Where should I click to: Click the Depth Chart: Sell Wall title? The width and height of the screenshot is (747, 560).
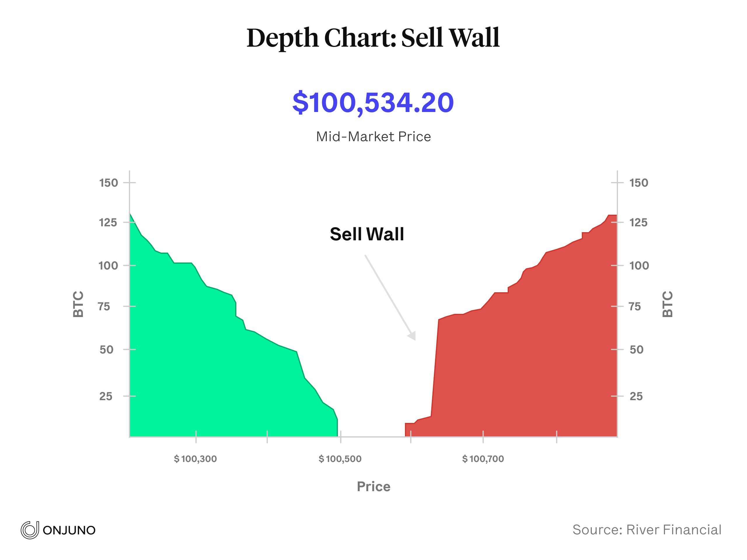tap(373, 37)
